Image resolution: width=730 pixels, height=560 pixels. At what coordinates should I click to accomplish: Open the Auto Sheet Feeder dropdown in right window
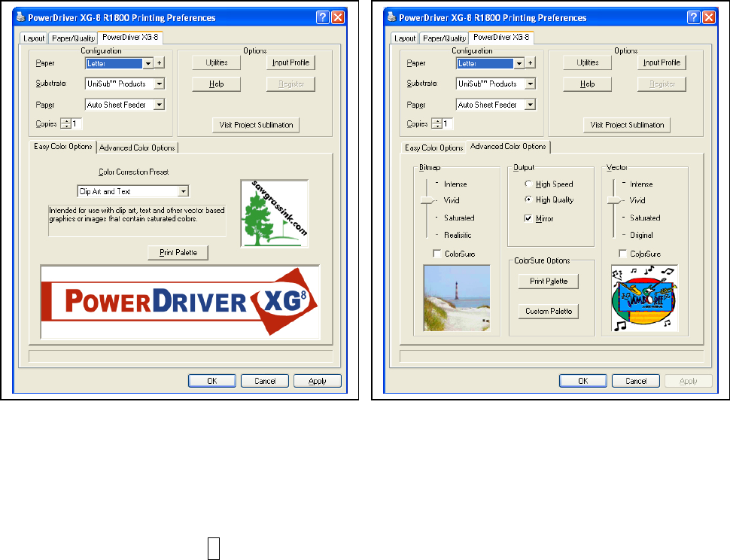pos(531,105)
